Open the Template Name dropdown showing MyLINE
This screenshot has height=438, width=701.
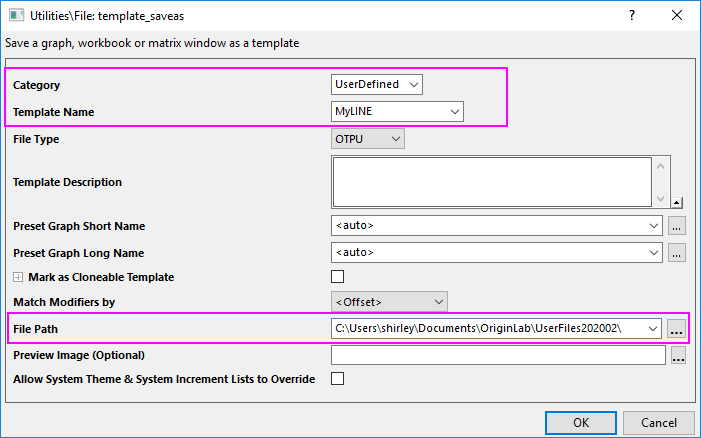[455, 112]
